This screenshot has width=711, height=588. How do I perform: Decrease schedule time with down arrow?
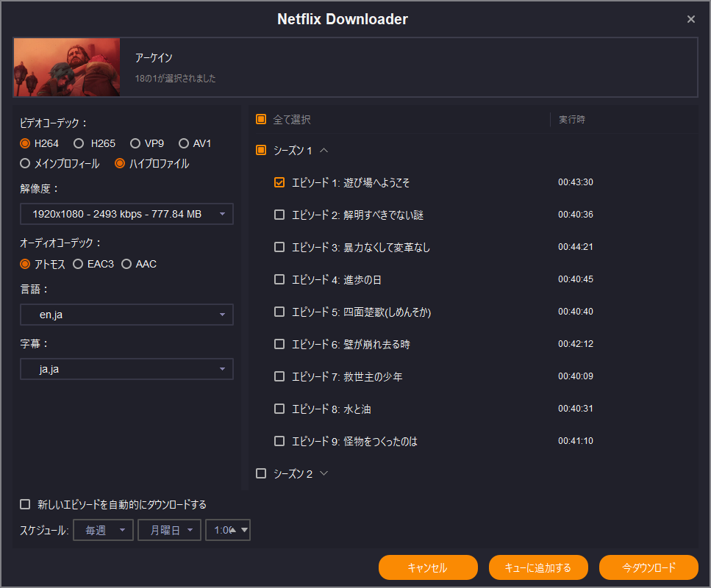(245, 530)
